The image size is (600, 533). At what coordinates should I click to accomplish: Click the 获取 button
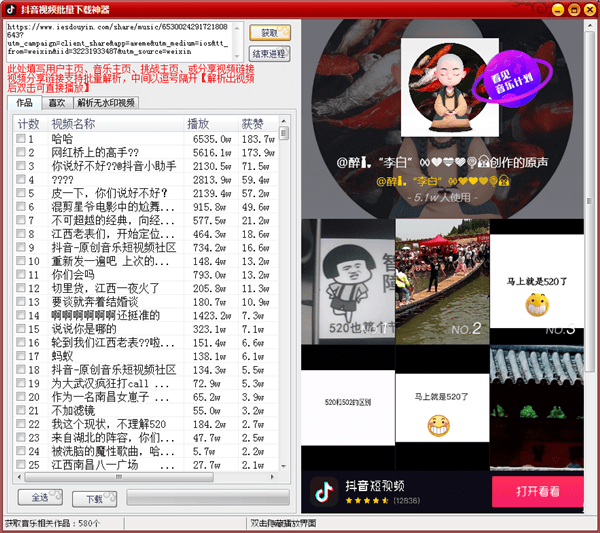pyautogui.click(x=270, y=33)
